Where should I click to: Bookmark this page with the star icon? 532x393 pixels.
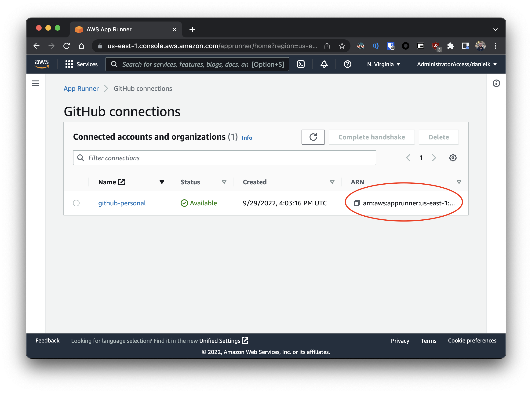[342, 46]
